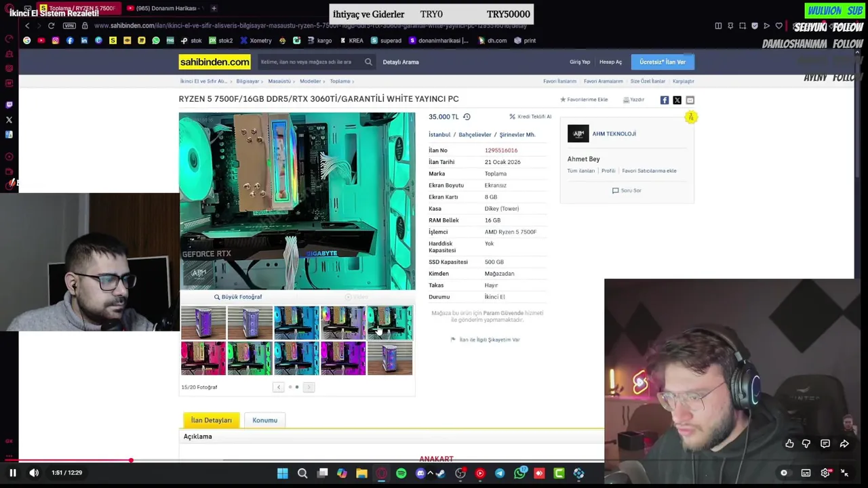Click Favori Satıcılarıma ekle
Viewport: 868px width, 488px height.
(649, 171)
